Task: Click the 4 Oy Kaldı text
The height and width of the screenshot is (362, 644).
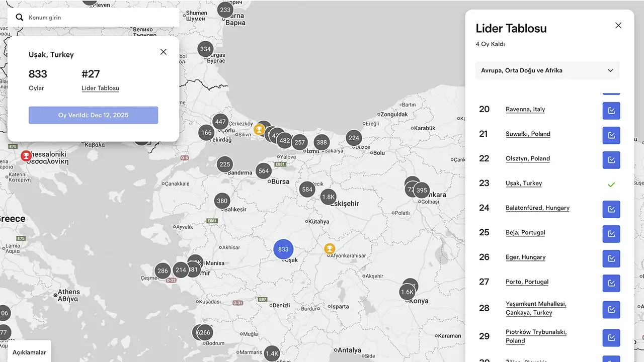Action: click(490, 44)
